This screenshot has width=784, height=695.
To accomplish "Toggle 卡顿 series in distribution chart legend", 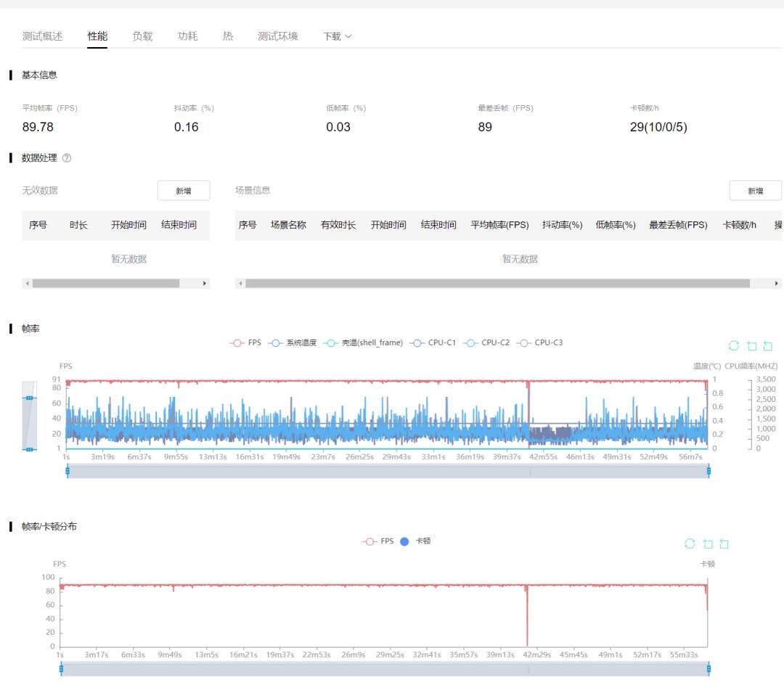I will tap(415, 540).
